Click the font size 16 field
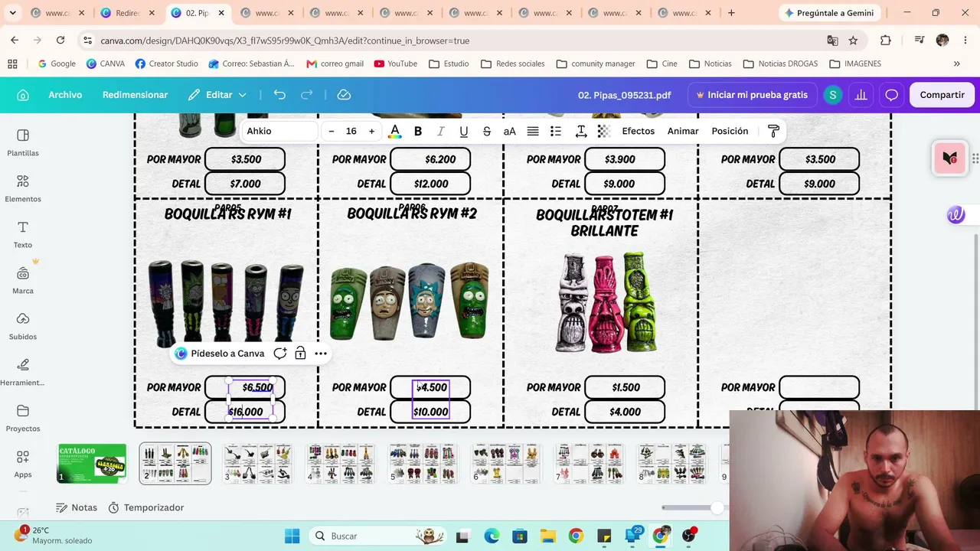980x551 pixels. pos(351,131)
